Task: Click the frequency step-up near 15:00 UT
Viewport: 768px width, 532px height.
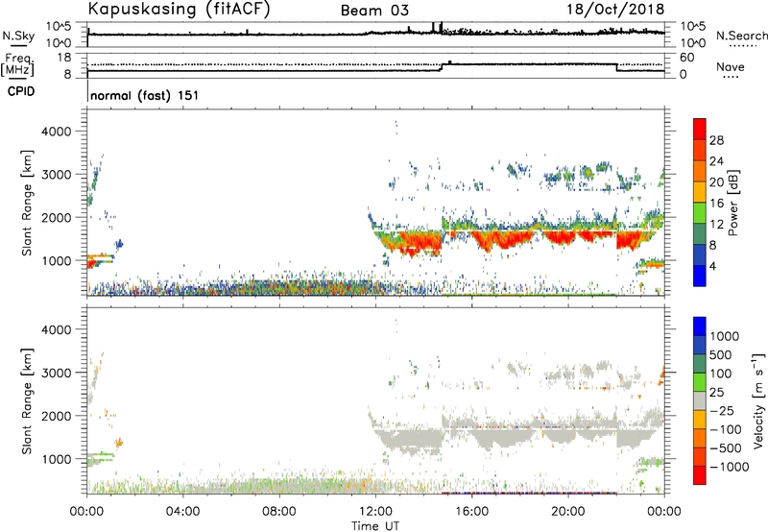Action: 443,67
